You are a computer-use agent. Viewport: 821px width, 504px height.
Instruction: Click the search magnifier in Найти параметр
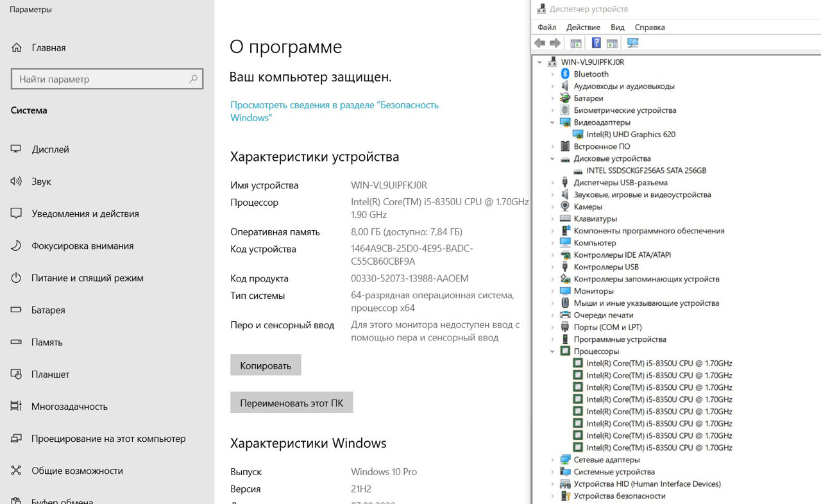(x=193, y=79)
